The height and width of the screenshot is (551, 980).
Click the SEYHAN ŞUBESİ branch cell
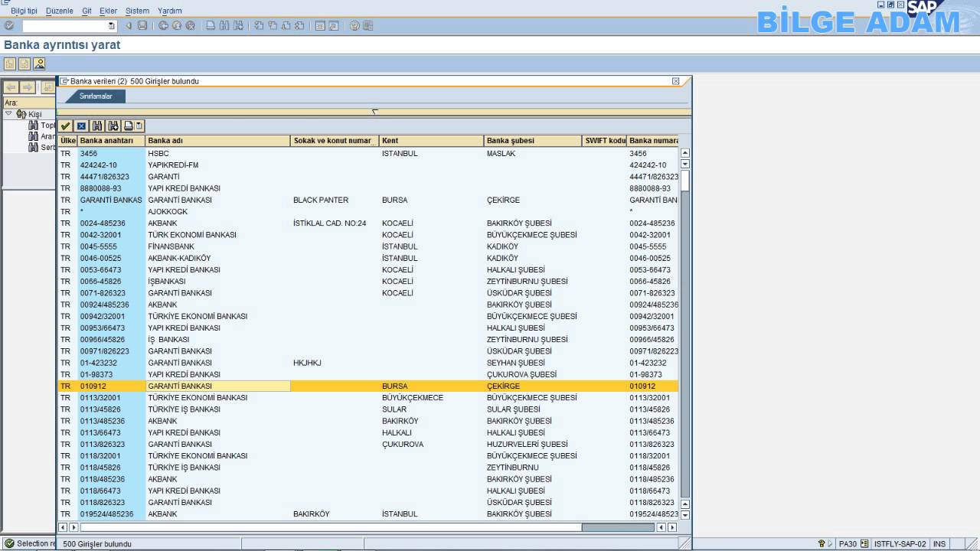(x=533, y=363)
